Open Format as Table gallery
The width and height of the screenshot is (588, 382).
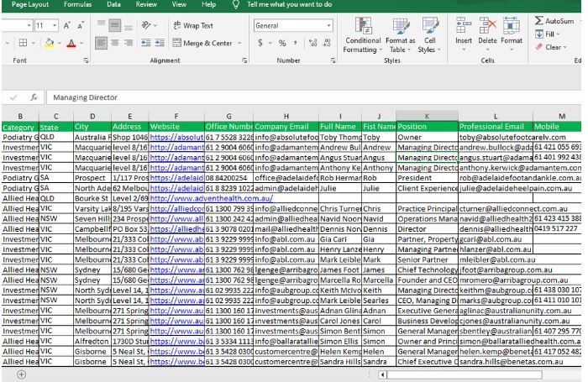point(400,35)
